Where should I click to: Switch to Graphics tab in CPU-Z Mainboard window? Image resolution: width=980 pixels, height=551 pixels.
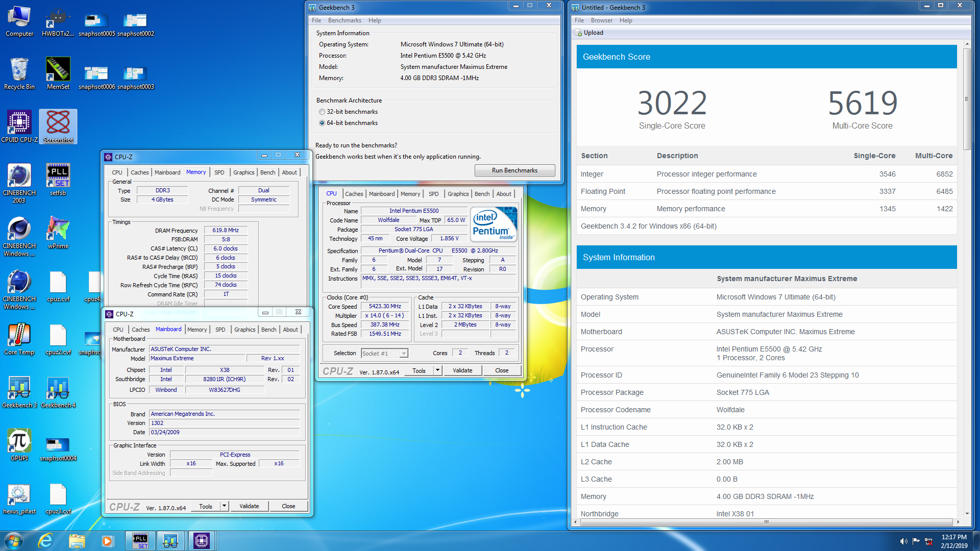click(x=244, y=330)
